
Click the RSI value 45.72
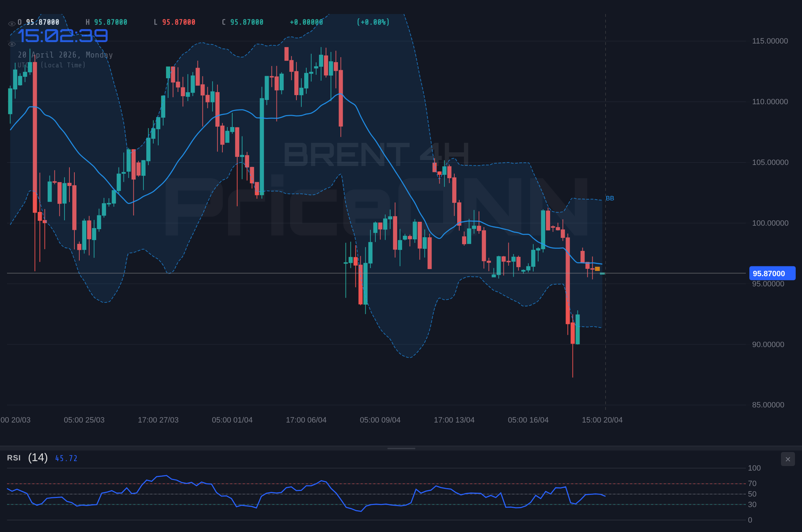[x=66, y=458]
